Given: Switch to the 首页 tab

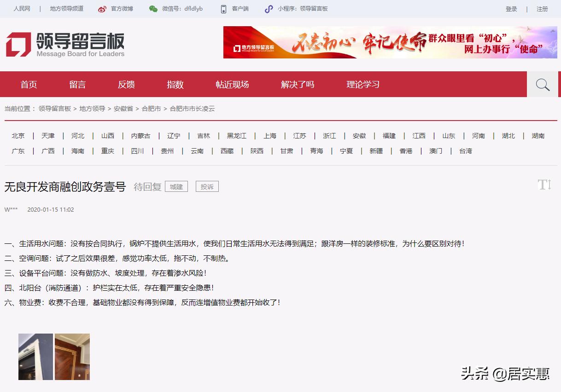Looking at the screenshot, I should pyautogui.click(x=29, y=84).
